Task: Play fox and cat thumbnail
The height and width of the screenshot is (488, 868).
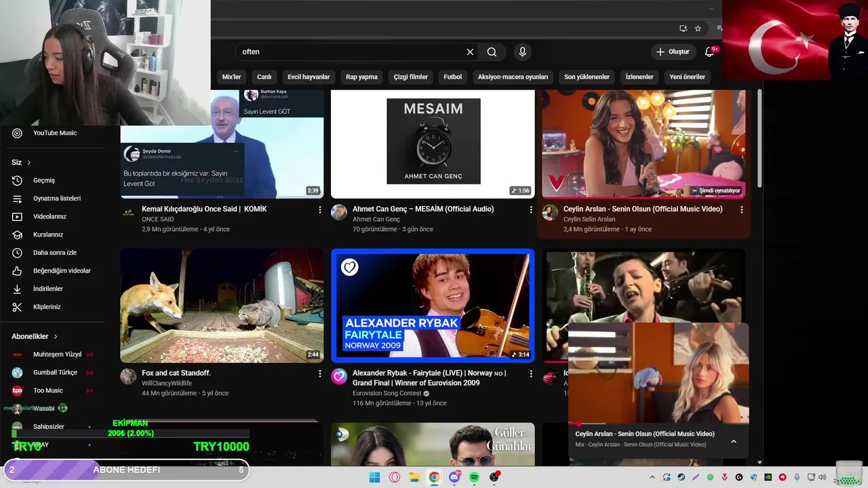Action: 222,306
